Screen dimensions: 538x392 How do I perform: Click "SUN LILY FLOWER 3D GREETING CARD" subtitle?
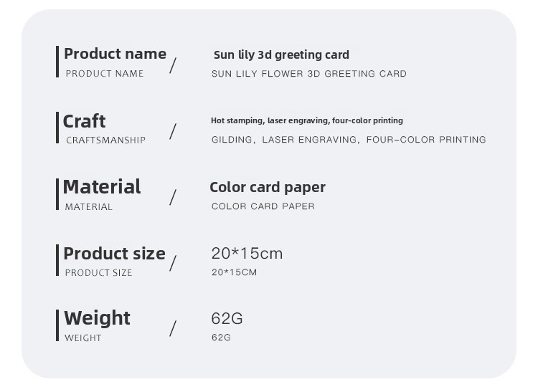[x=308, y=74]
